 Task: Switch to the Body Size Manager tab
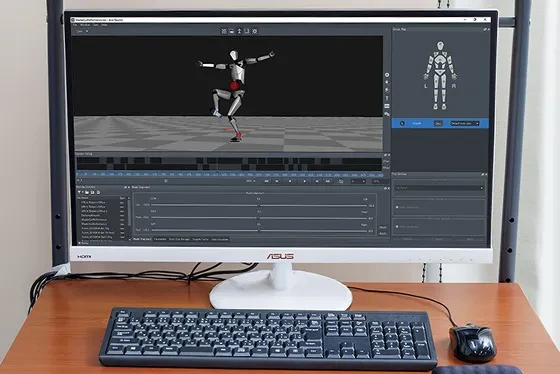tap(179, 239)
